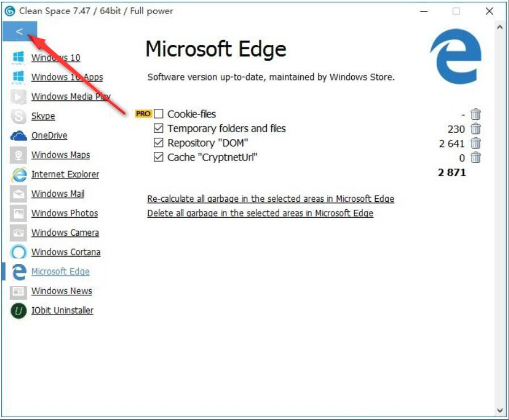Viewport: 509px width, 420px height.
Task: Click the scrollbar down arrow
Action: pos(500,410)
